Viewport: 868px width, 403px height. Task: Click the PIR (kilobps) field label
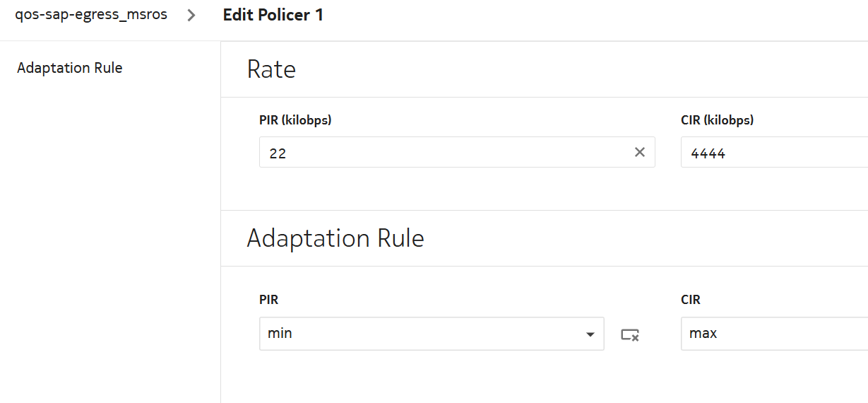click(x=295, y=120)
